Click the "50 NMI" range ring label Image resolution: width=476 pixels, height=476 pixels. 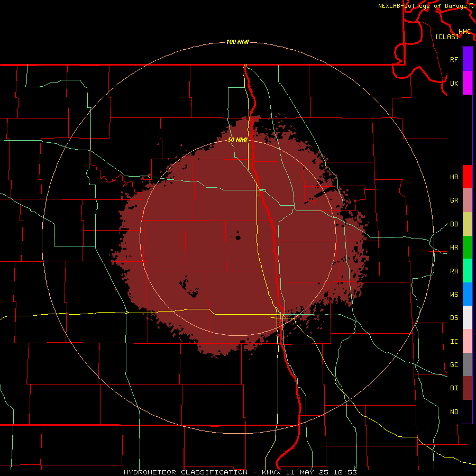tap(237, 140)
